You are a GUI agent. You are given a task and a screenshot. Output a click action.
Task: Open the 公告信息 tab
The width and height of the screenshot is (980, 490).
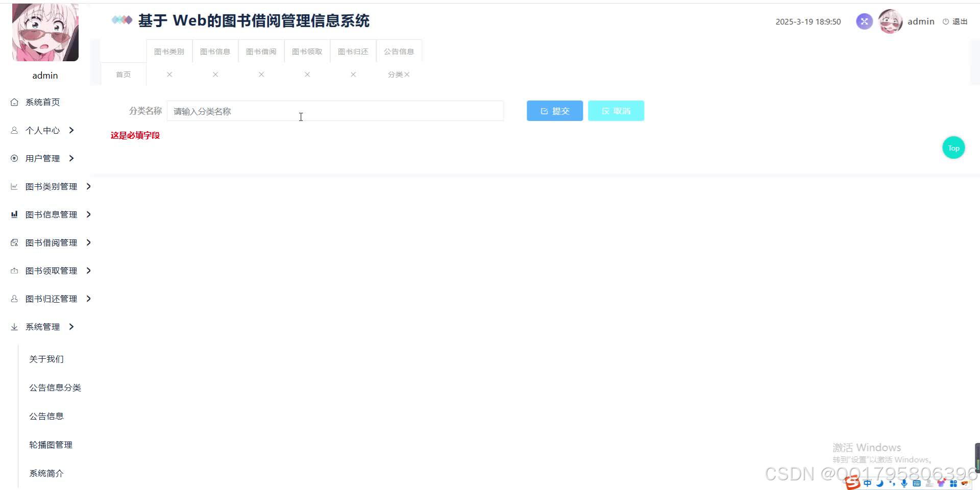(x=399, y=51)
